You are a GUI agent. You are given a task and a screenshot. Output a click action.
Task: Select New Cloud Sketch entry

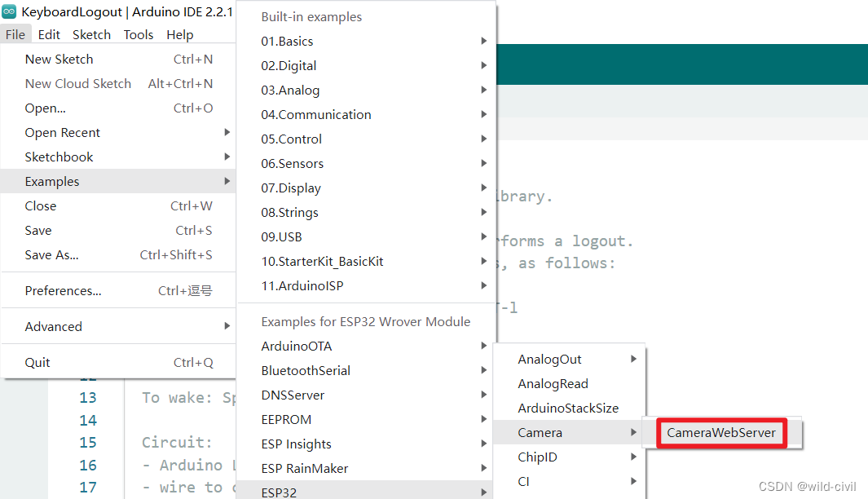tap(118, 84)
